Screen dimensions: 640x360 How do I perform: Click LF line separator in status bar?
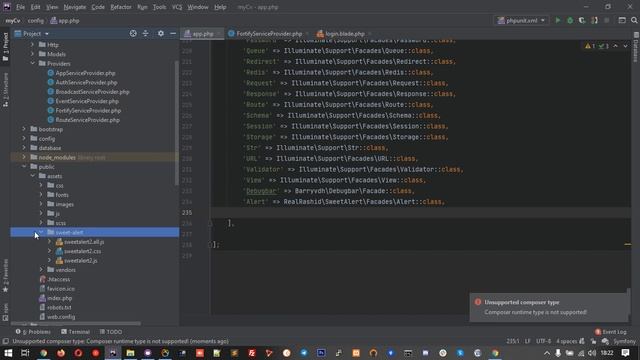pos(528,341)
